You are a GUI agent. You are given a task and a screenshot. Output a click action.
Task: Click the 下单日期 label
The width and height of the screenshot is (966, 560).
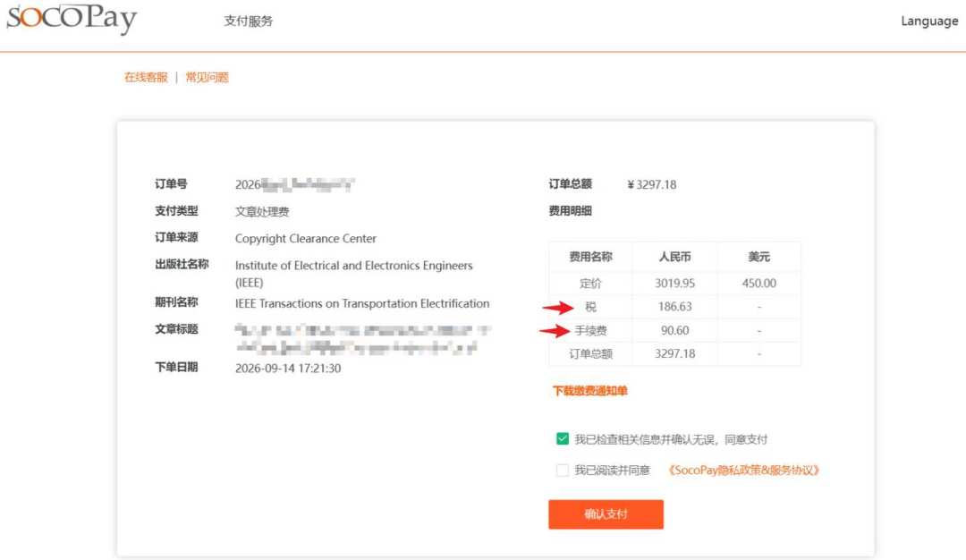pyautogui.click(x=176, y=367)
